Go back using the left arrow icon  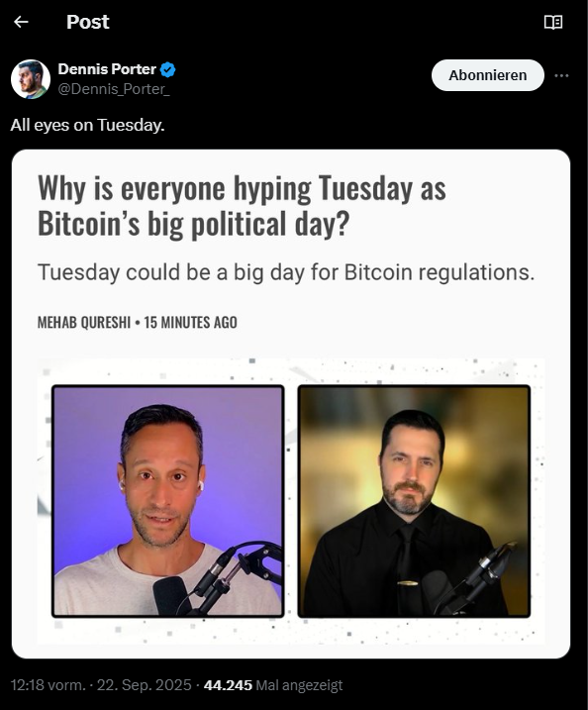coord(21,22)
